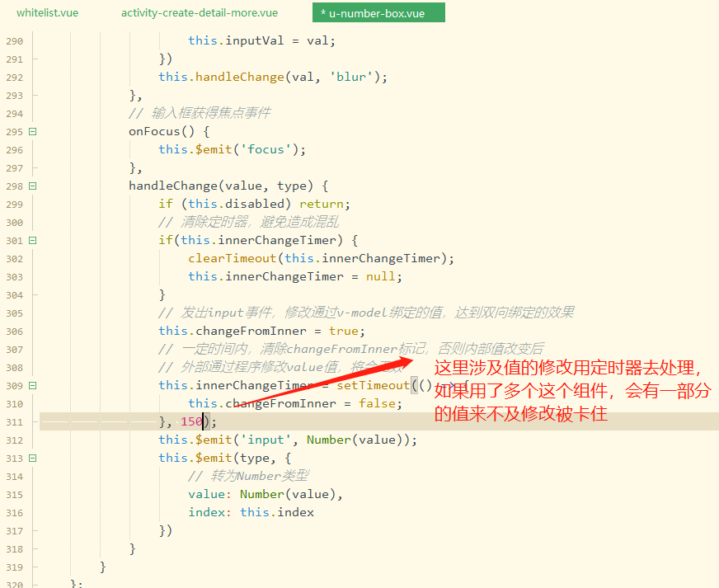Click the comment on line 300

[x=248, y=223]
